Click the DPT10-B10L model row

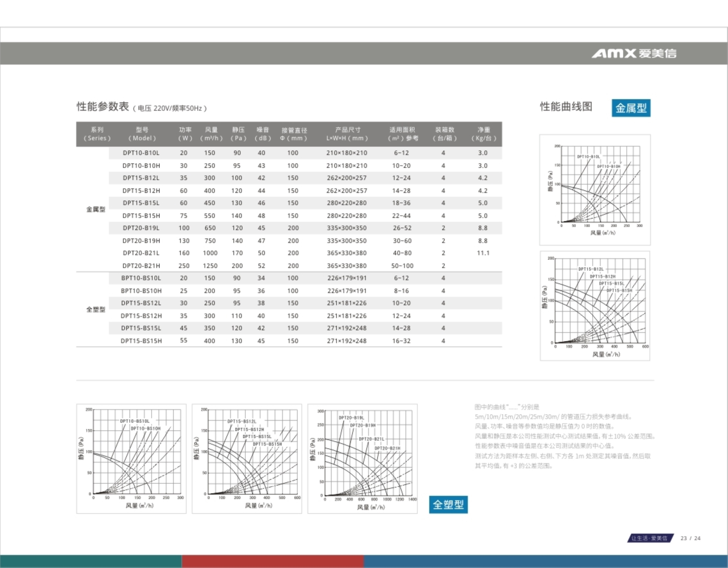point(141,153)
